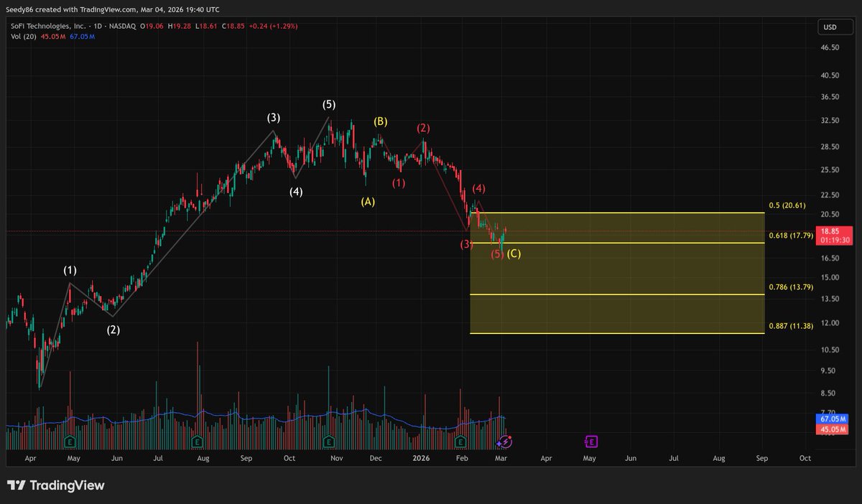Click the 0.786 yellow Fibonacci level line

point(618,294)
